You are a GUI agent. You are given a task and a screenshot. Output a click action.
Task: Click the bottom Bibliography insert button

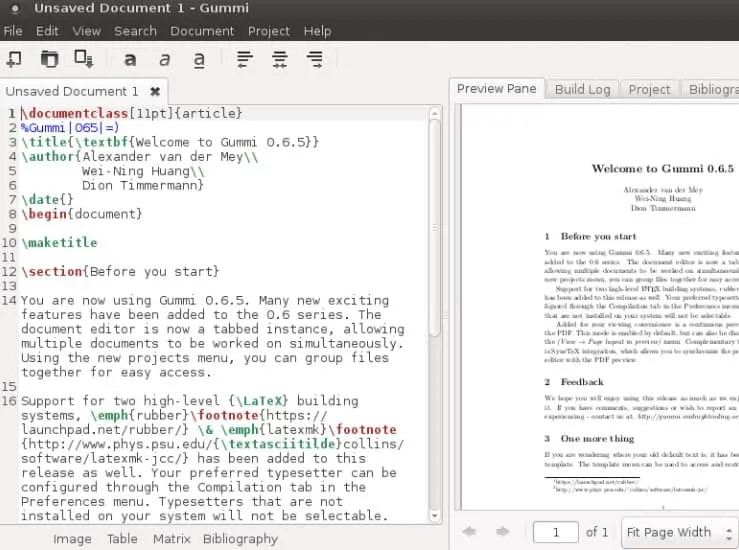(x=240, y=539)
